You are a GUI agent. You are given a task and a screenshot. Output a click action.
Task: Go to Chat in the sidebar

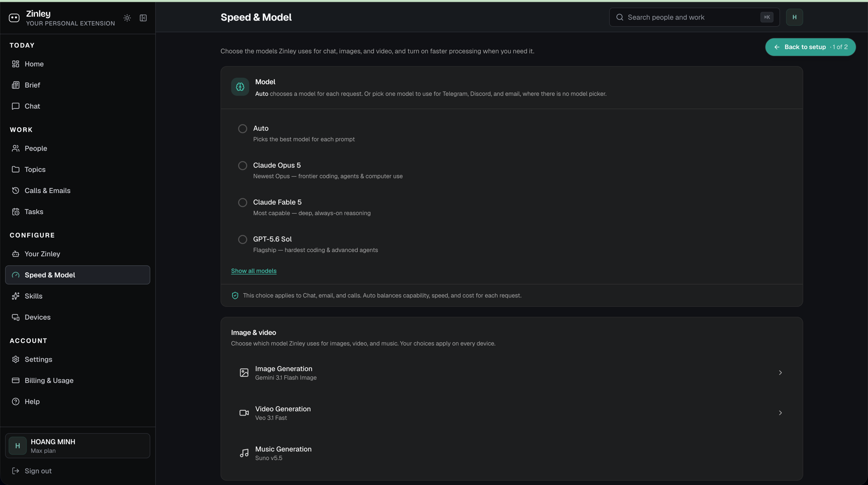[x=78, y=106]
